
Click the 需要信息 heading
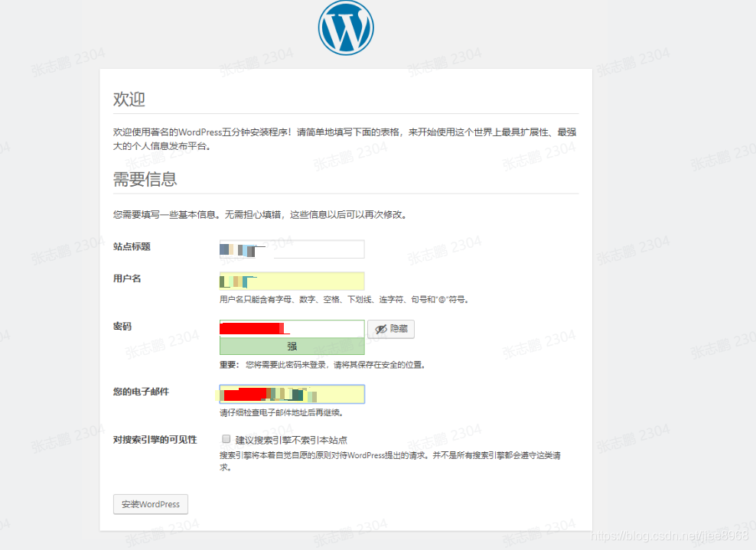tap(145, 179)
